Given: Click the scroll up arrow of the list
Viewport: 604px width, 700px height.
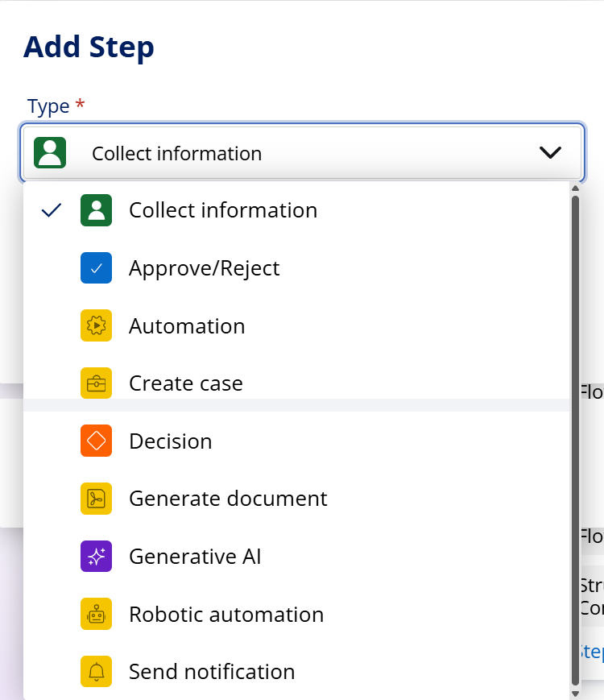Looking at the screenshot, I should point(575,188).
